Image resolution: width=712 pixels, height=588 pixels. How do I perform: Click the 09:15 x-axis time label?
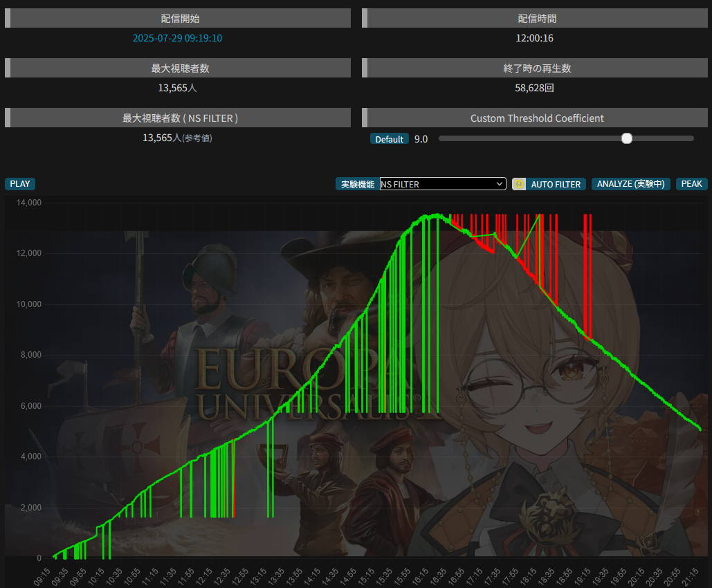pyautogui.click(x=42, y=577)
